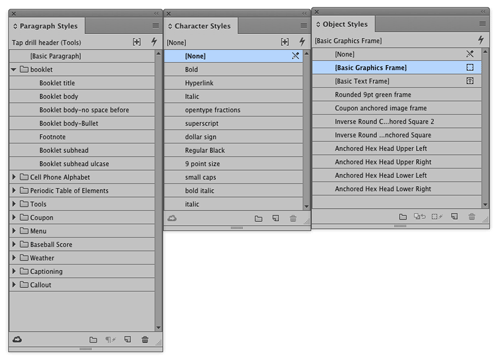500x361 pixels.
Task: Create new paragraph style via footer icon
Action: point(128,339)
